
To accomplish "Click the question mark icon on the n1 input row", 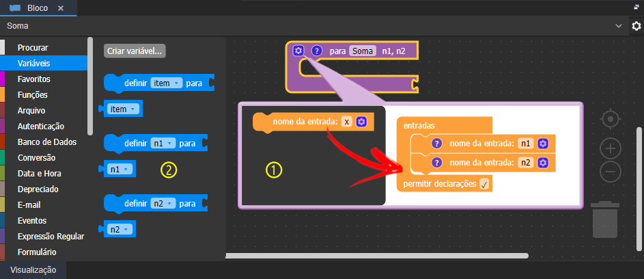I will pos(436,144).
